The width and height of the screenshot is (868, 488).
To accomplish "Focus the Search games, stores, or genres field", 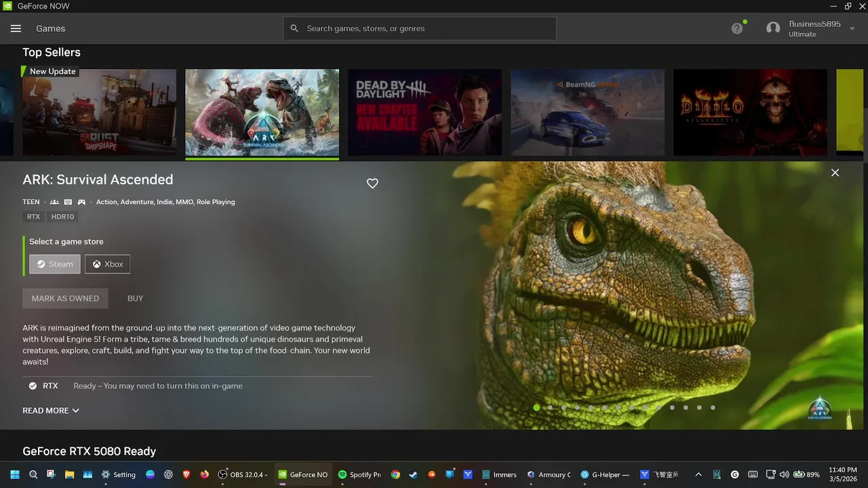I will click(x=420, y=28).
